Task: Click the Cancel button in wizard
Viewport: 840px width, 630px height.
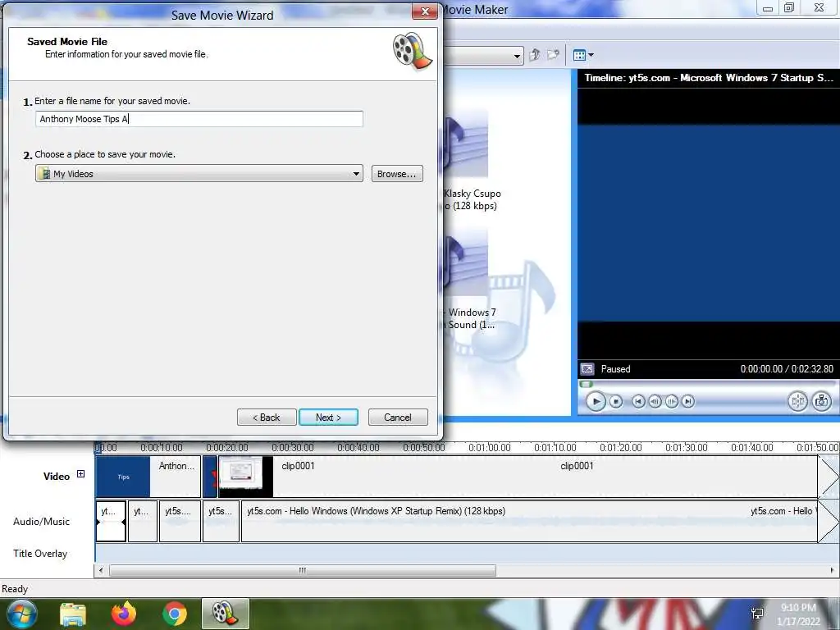Action: [398, 418]
